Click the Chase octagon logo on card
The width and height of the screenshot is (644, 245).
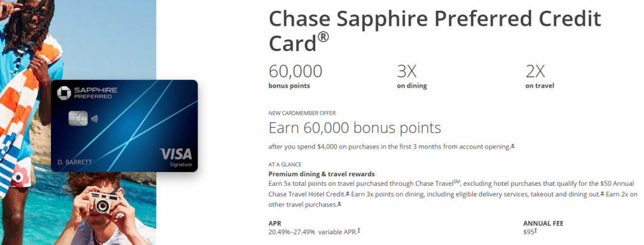[64, 93]
